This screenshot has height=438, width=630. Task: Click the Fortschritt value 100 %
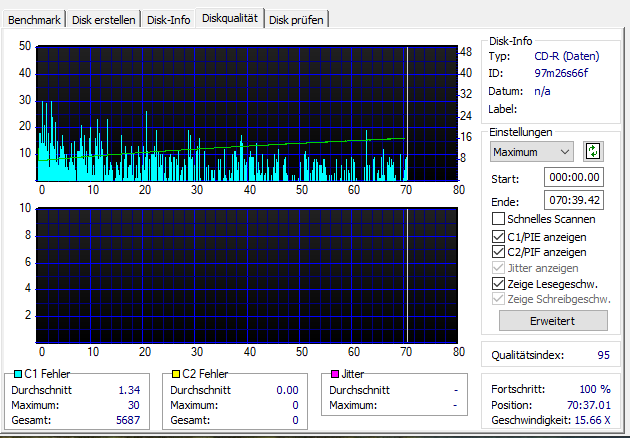[x=595, y=389]
